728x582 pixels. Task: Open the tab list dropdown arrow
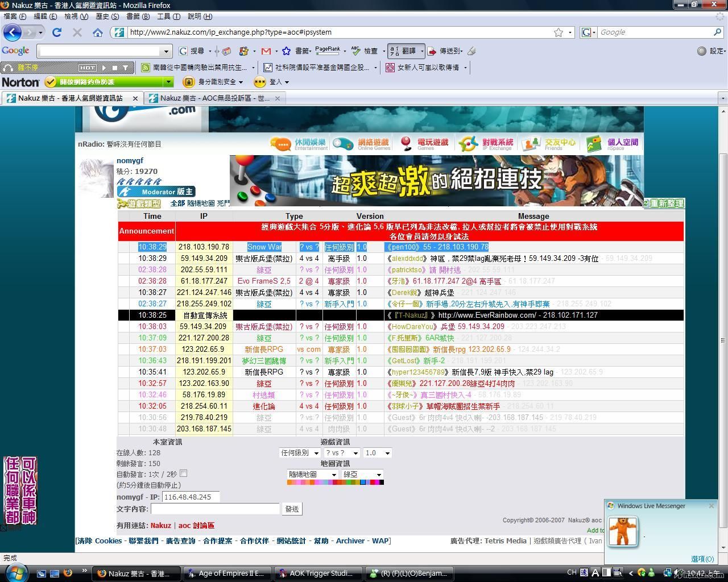coord(723,98)
